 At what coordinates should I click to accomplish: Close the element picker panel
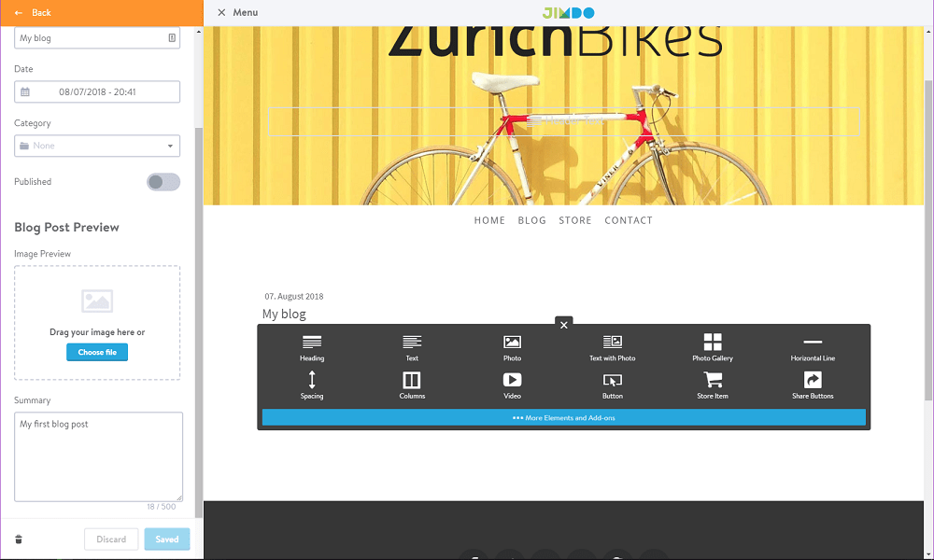[x=563, y=325]
